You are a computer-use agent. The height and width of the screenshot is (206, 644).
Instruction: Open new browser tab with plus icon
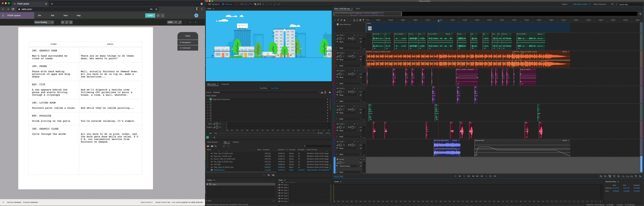point(52,4)
